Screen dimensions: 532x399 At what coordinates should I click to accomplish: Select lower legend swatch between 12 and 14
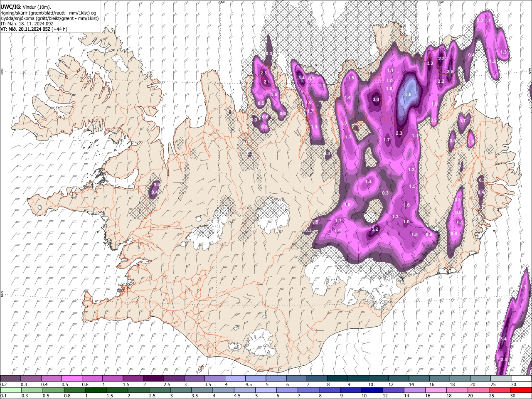coord(392,390)
